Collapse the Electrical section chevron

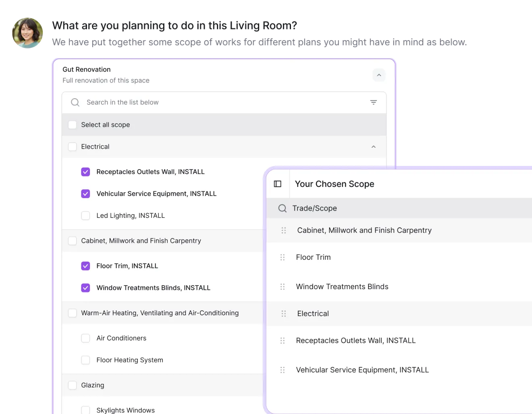[x=374, y=147]
